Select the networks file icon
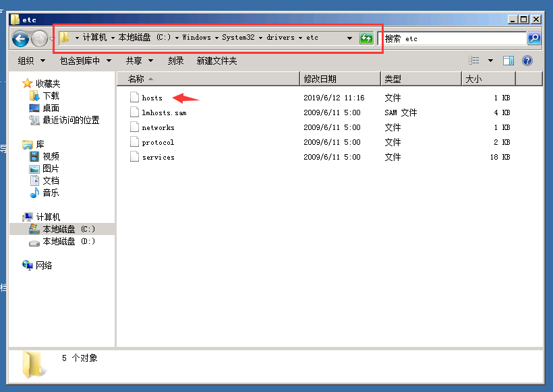This screenshot has height=392, width=553. (134, 127)
